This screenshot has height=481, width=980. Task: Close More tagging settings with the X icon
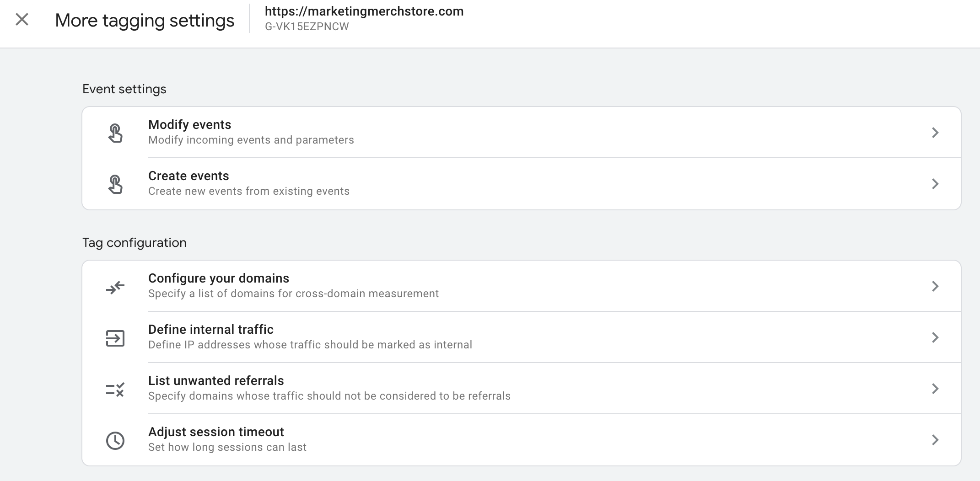point(22,20)
